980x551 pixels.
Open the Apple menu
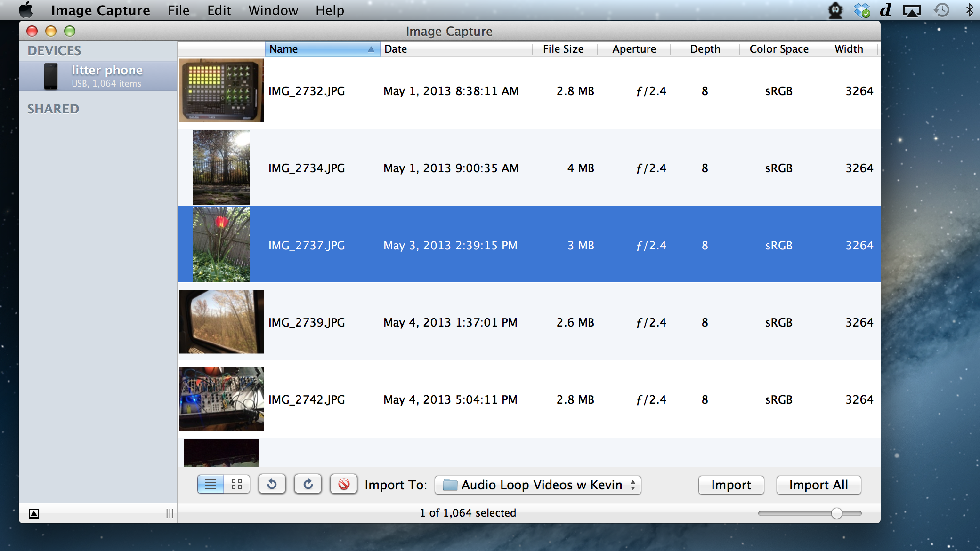tap(26, 10)
